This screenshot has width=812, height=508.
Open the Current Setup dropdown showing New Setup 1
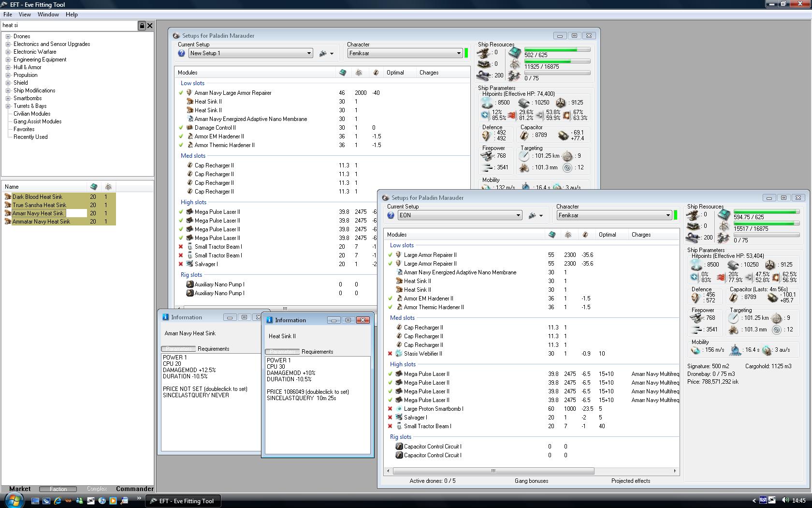click(250, 53)
